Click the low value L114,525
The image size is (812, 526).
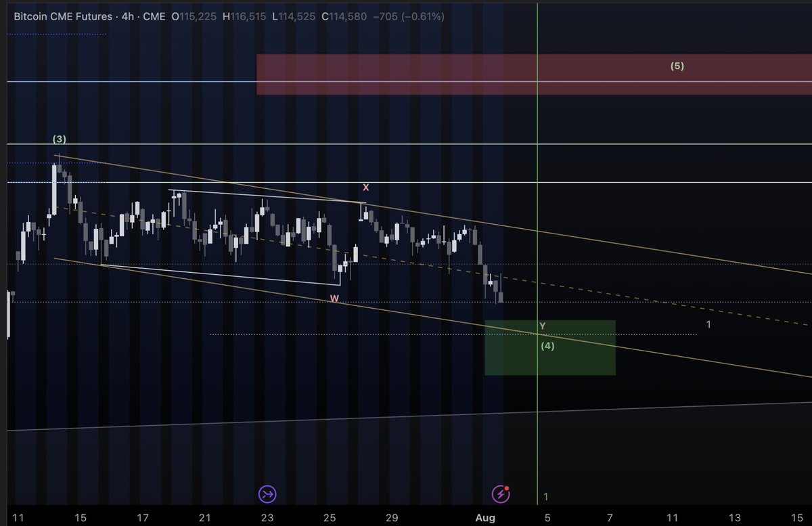point(294,16)
